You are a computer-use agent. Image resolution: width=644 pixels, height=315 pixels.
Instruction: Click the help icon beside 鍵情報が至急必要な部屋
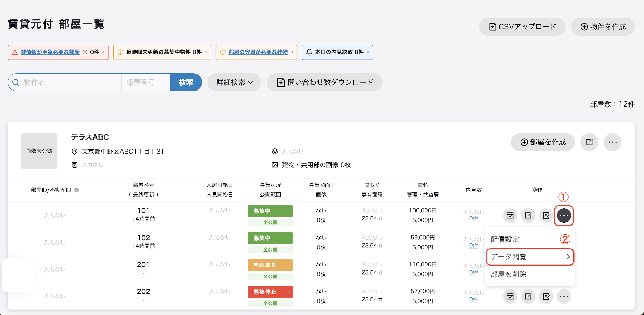[x=85, y=52]
